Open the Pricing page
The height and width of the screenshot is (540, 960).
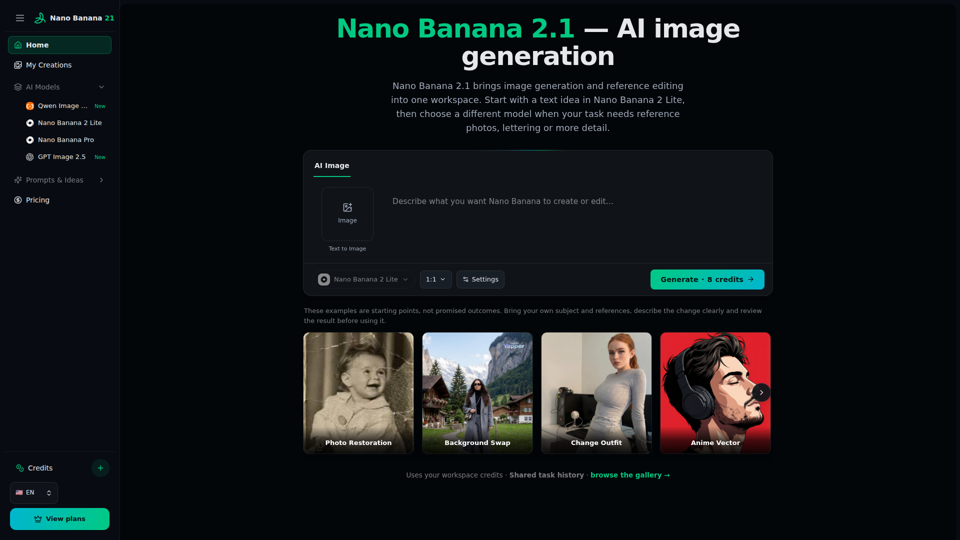pos(59,200)
